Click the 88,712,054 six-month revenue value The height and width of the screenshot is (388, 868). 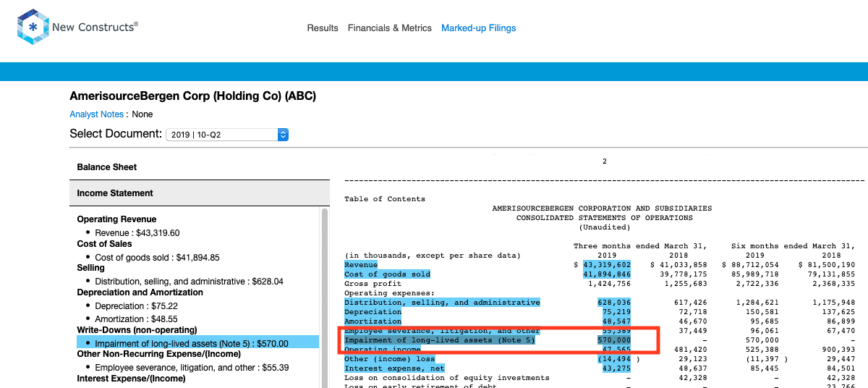755,265
